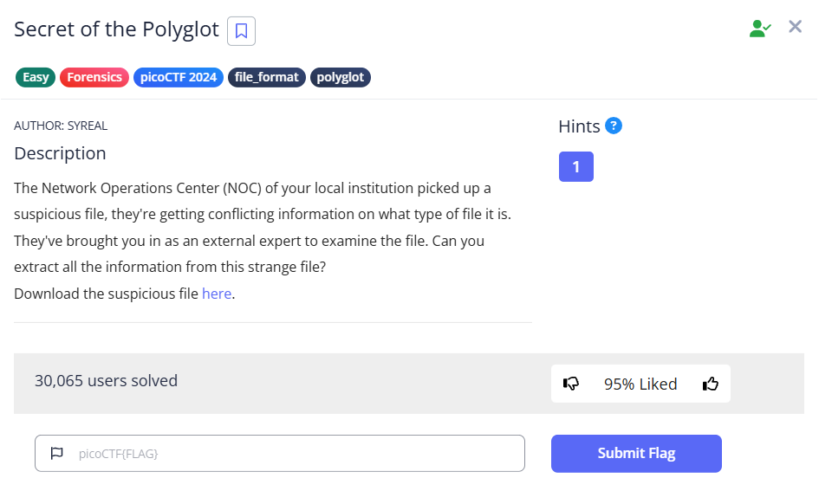
Task: Click the picoCTF{FLAG} input field
Action: point(295,453)
